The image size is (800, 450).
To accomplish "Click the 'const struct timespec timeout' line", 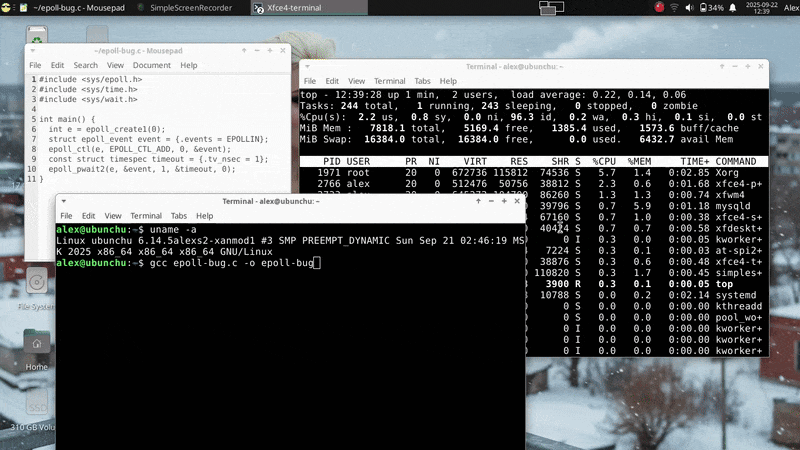I will 158,159.
